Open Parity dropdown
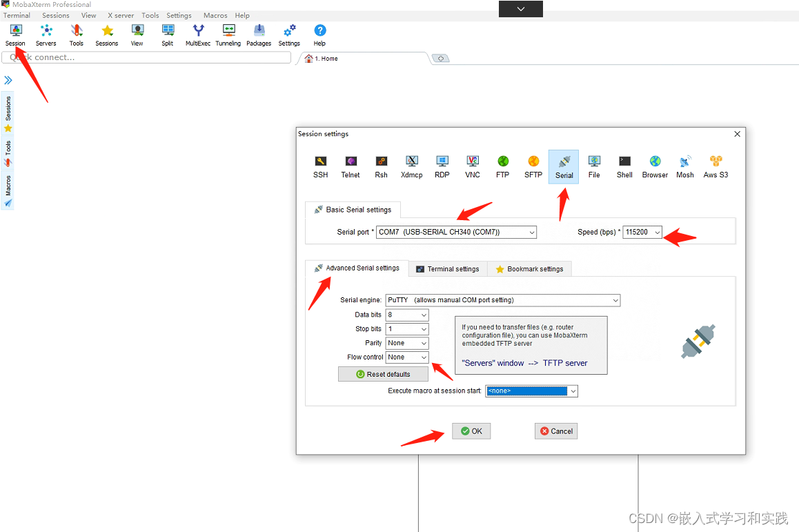This screenshot has width=799, height=532. click(x=407, y=343)
